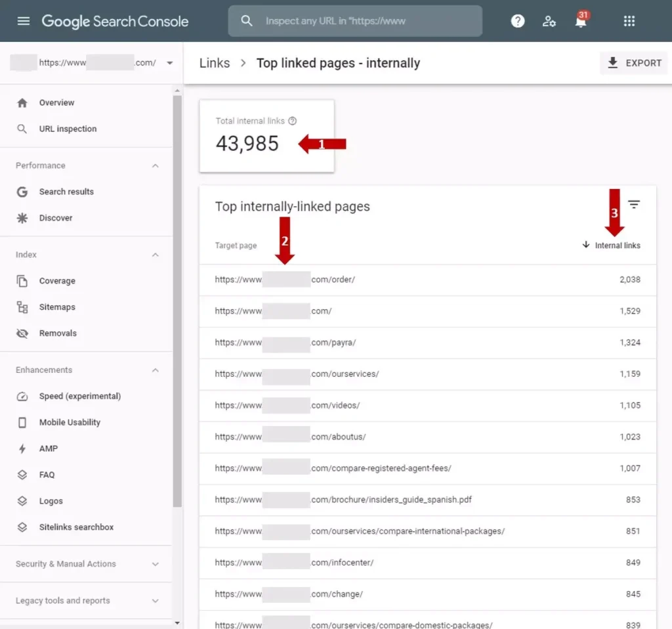This screenshot has width=672, height=629.
Task: Click the Overview home icon
Action: click(x=22, y=103)
